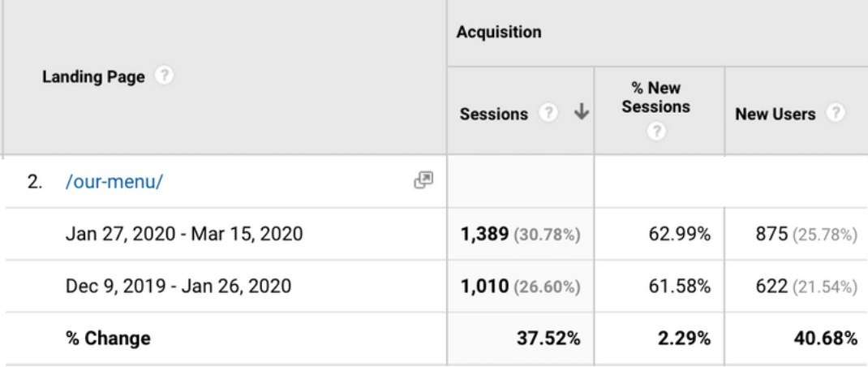Open /our-menu/ page in new window icon

(423, 181)
